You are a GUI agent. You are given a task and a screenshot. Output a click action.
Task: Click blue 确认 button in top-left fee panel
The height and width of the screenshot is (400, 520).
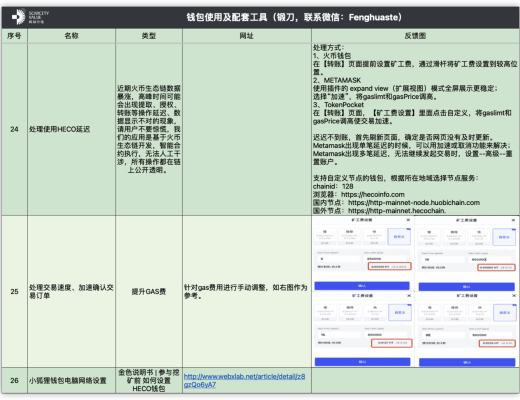coord(362,286)
